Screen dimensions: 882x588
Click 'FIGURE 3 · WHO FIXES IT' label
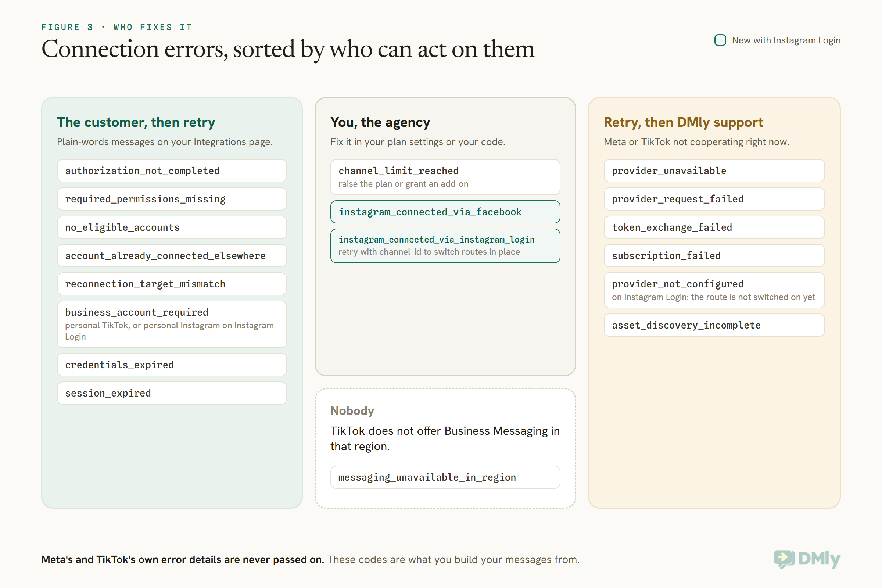click(116, 27)
